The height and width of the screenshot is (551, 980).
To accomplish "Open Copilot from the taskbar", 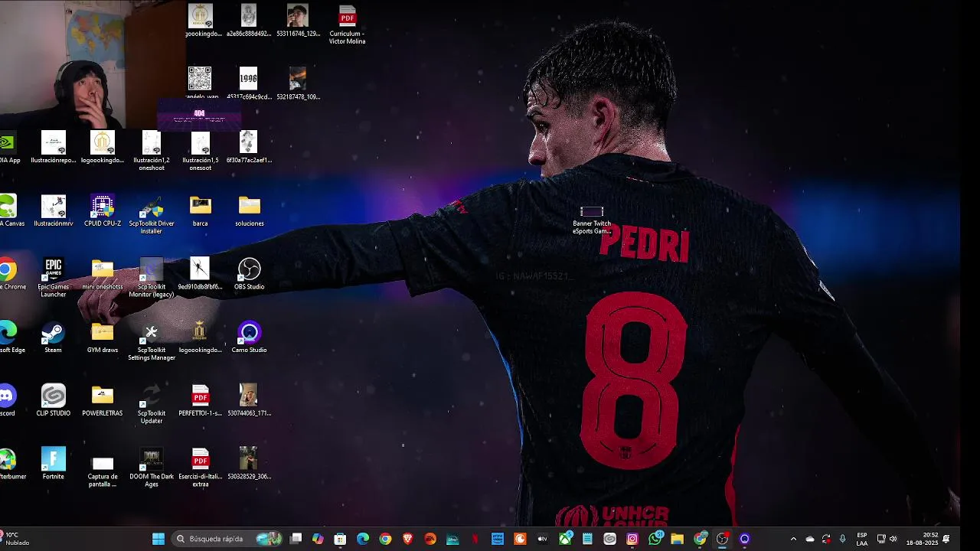I will [x=318, y=539].
